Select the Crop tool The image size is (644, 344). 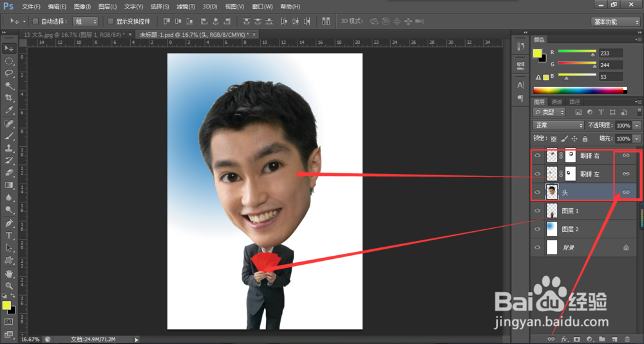(8, 98)
